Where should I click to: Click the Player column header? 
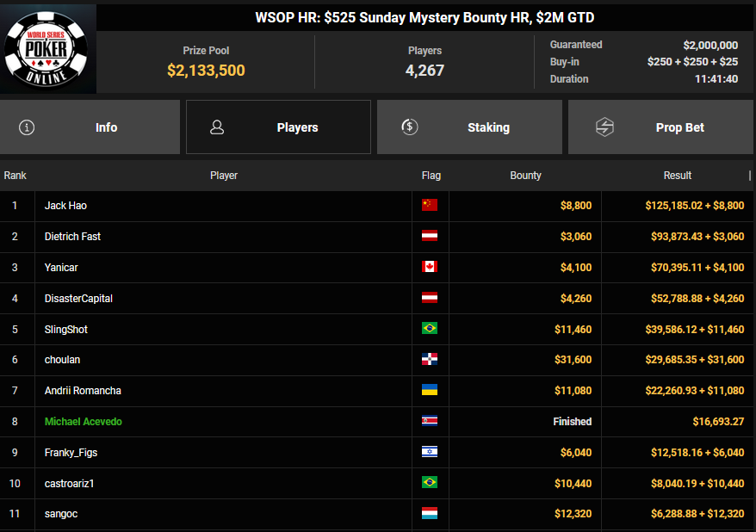pos(224,176)
